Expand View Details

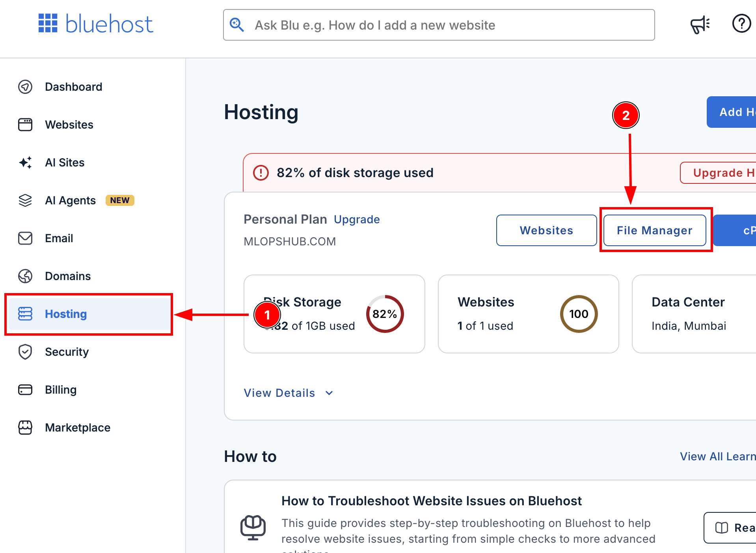point(289,393)
